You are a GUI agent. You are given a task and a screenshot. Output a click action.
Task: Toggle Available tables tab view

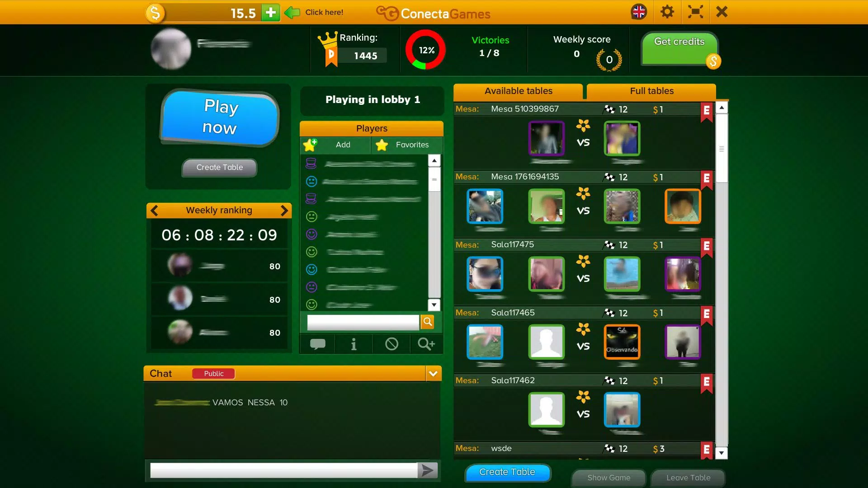point(518,90)
